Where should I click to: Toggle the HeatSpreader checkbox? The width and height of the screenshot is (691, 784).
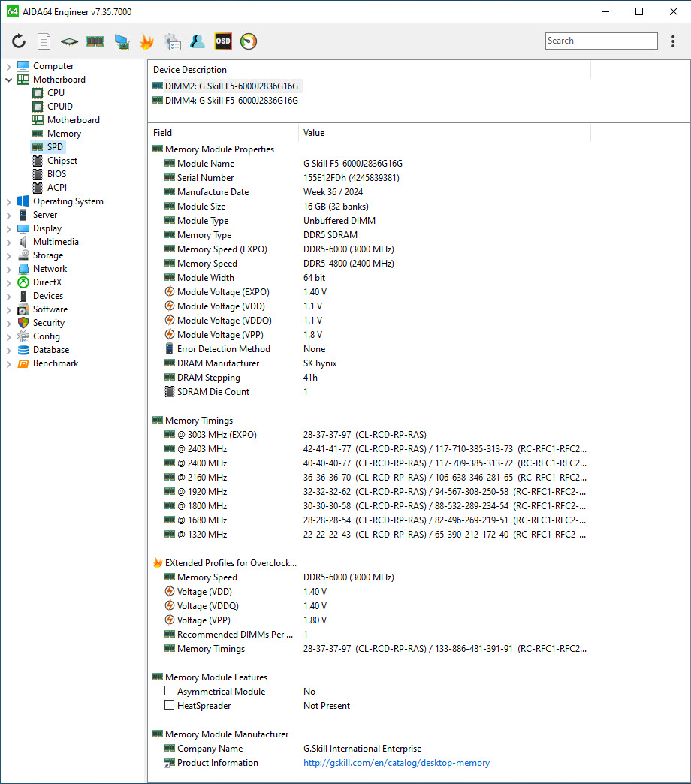[x=170, y=705]
